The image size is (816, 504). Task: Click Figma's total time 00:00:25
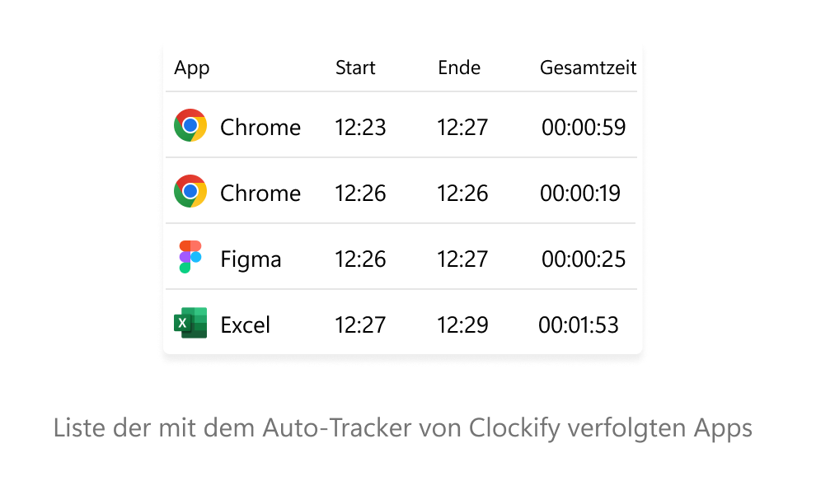tap(584, 259)
